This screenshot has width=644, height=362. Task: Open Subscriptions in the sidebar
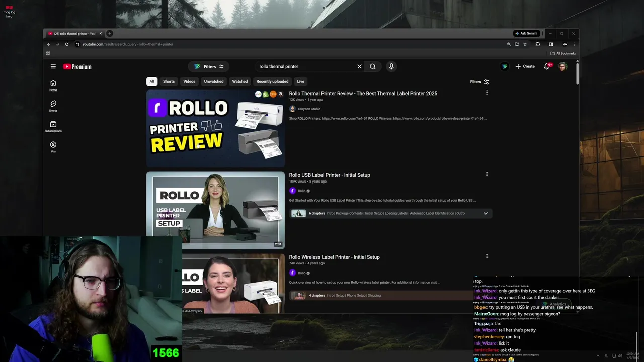(x=53, y=127)
